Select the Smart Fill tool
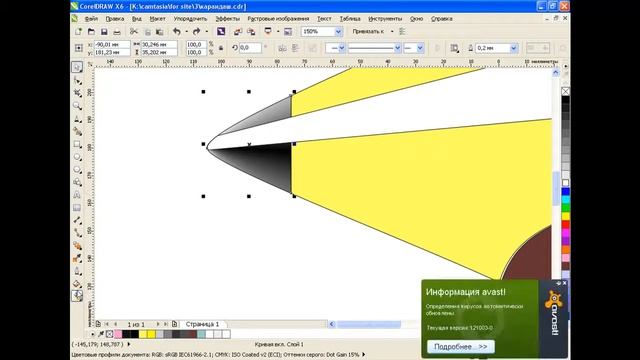The image size is (640, 360). [77, 131]
